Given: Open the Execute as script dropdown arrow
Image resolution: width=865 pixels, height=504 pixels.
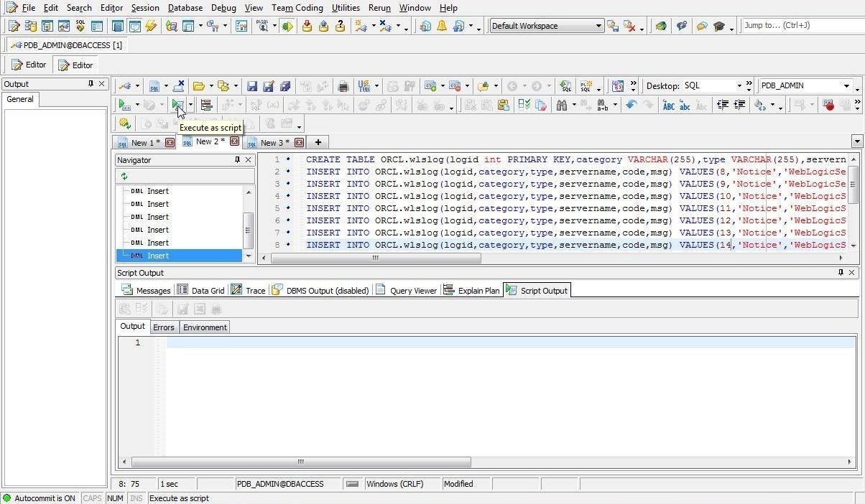Looking at the screenshot, I should coord(190,105).
